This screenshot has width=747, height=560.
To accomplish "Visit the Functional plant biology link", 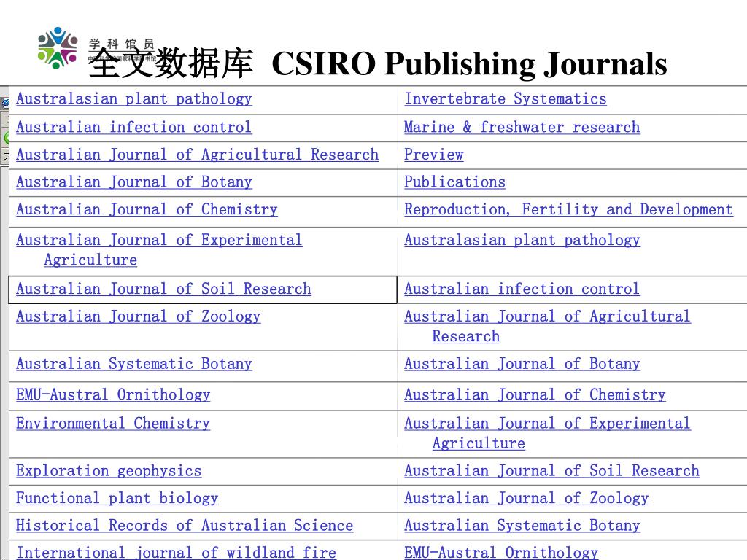I will pyautogui.click(x=117, y=498).
